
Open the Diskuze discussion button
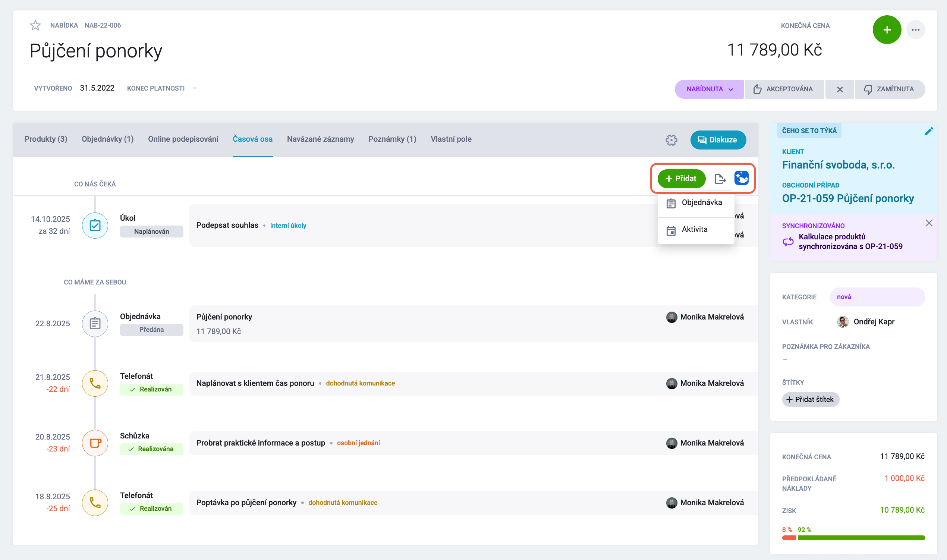tap(718, 139)
